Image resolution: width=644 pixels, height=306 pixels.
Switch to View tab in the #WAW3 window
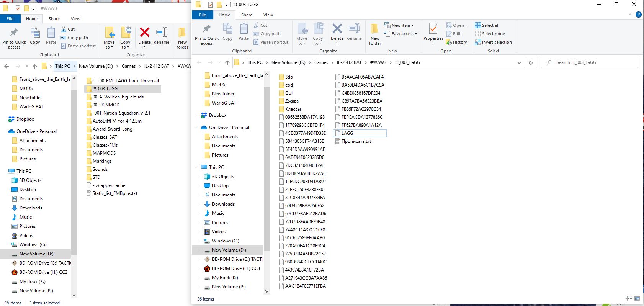click(x=75, y=19)
